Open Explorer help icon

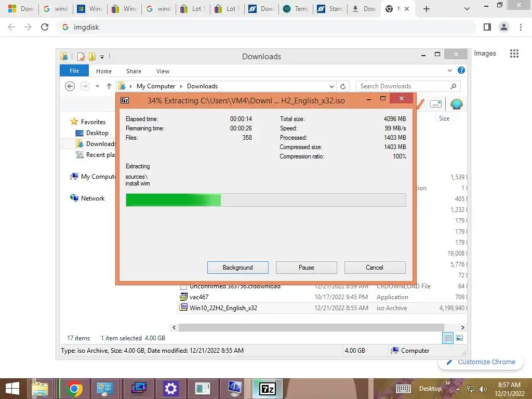[461, 70]
